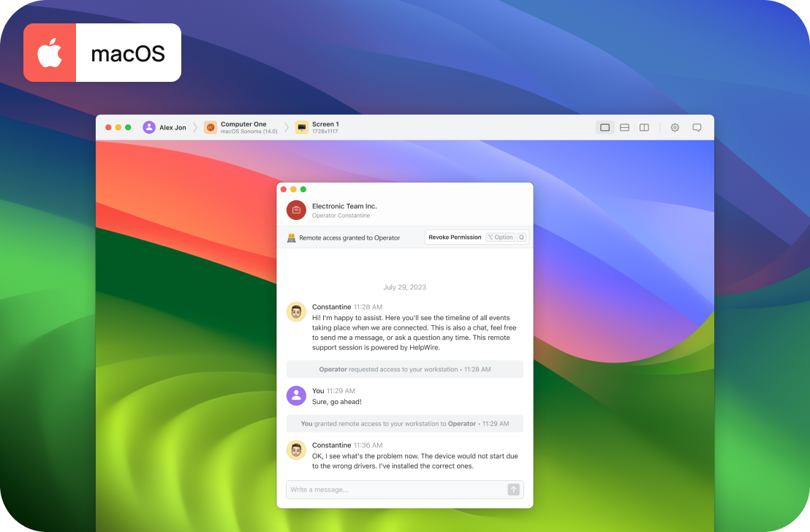
Task: Open settings gear in toolbar
Action: point(675,128)
